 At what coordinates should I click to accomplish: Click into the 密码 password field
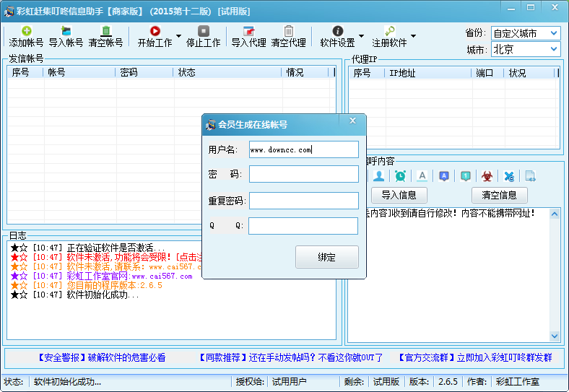click(303, 174)
